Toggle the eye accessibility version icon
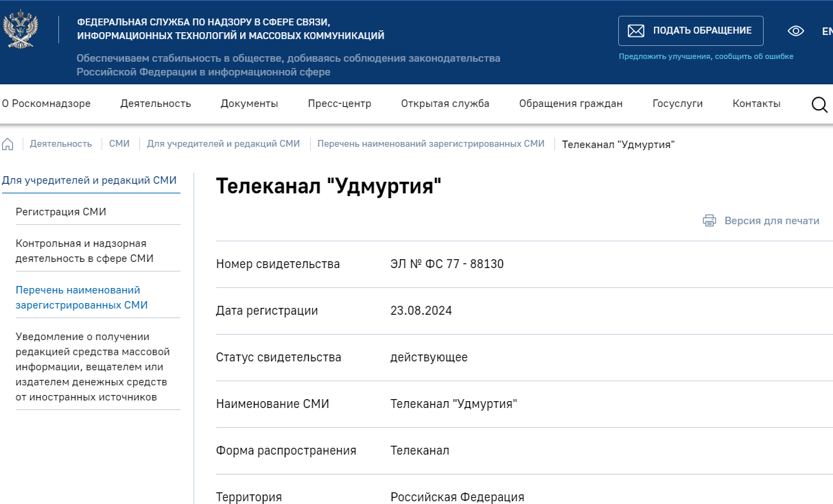Screen dimensions: 833x504 (795, 31)
